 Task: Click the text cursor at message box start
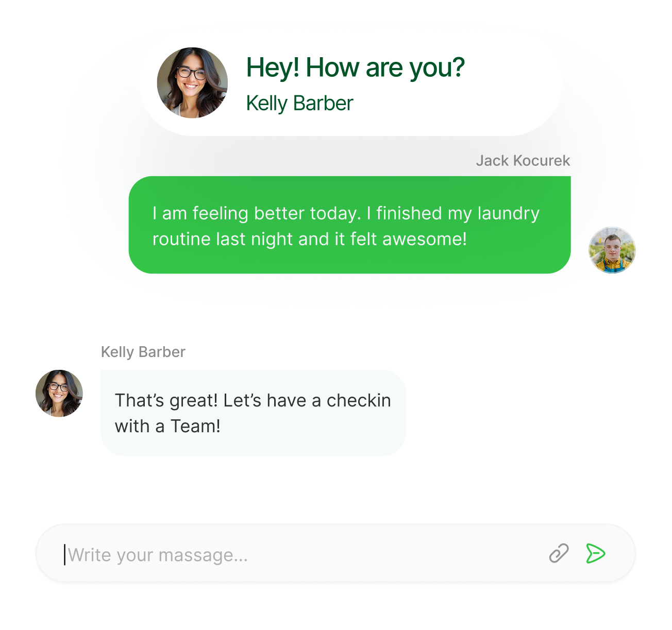click(x=64, y=554)
